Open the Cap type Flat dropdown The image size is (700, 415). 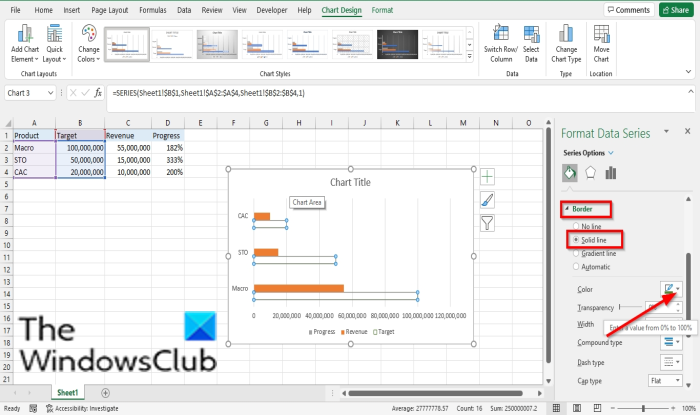[665, 381]
